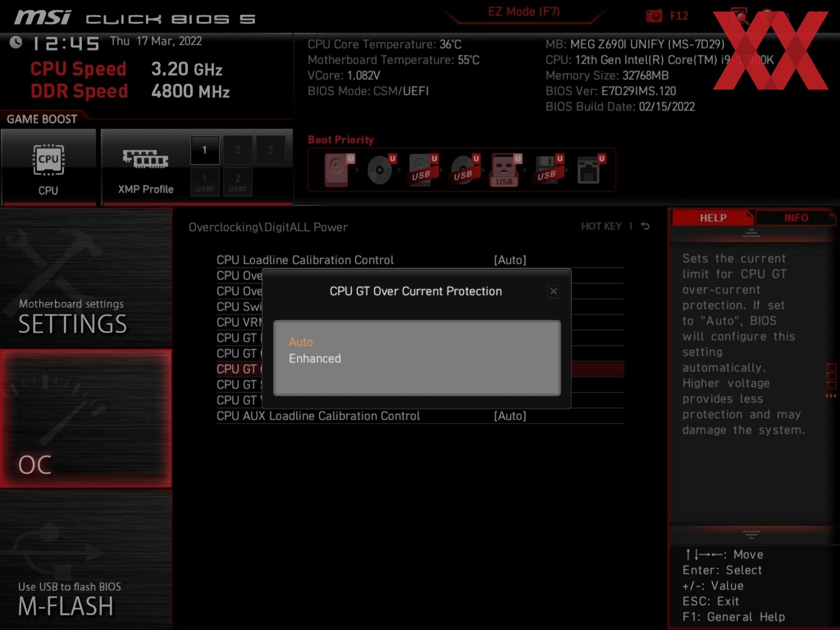Image resolution: width=840 pixels, height=630 pixels.
Task: Switch to EZ Mode (F7)
Action: [524, 12]
